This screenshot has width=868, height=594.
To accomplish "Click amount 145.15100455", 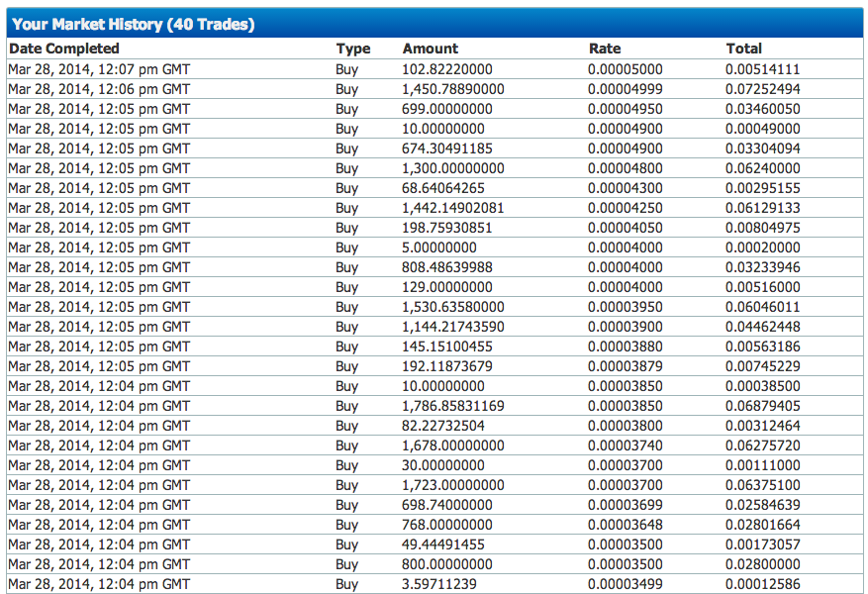I will (447, 347).
